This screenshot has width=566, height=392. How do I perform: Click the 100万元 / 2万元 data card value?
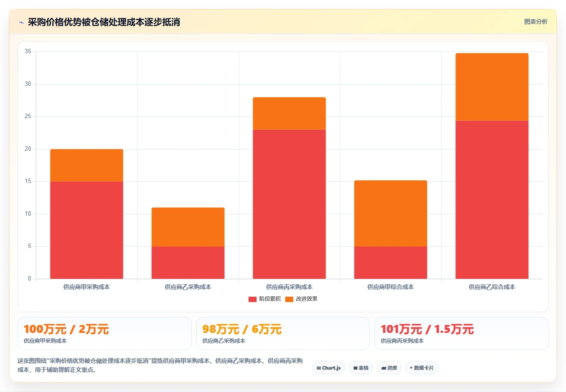[66, 329]
